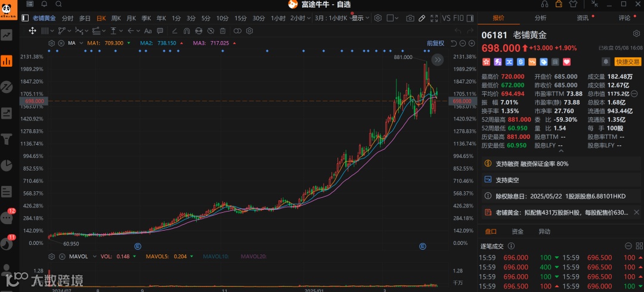
Task: Open the market trend icon in left sidebar
Action: point(7,35)
